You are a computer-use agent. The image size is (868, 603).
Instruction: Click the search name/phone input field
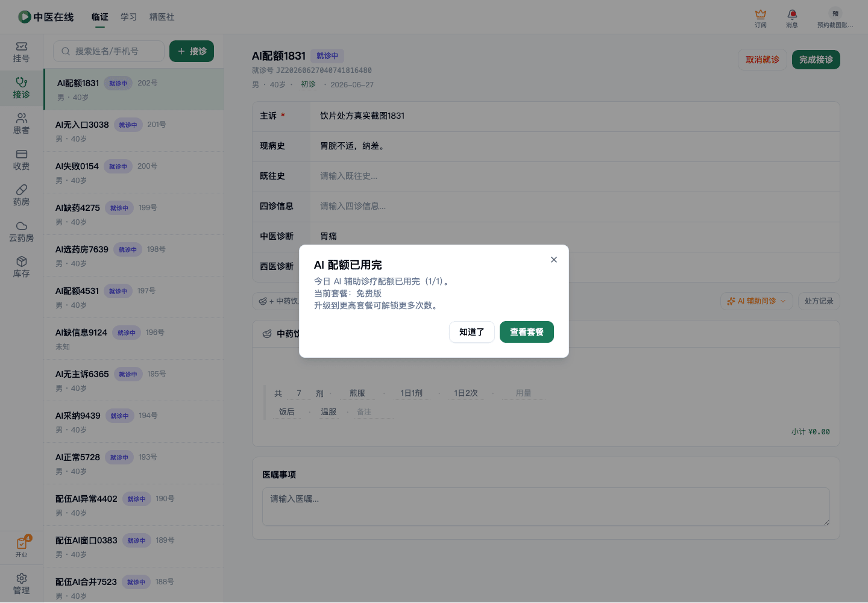point(108,51)
